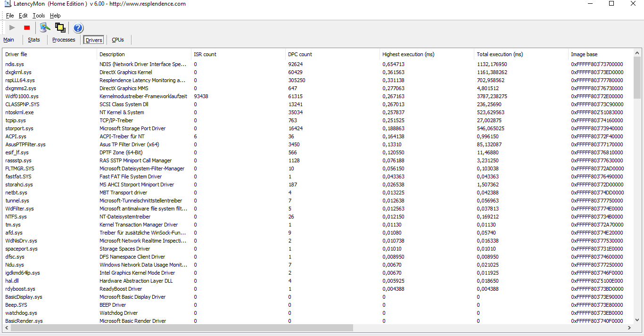Select the Wdf01000.sys driver row
Screen dimensions: 644x336
click(318, 96)
